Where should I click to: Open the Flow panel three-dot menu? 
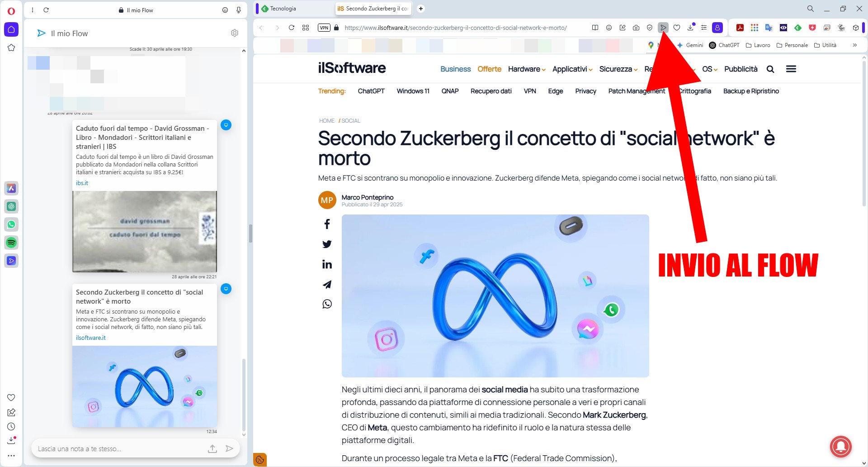pos(33,10)
